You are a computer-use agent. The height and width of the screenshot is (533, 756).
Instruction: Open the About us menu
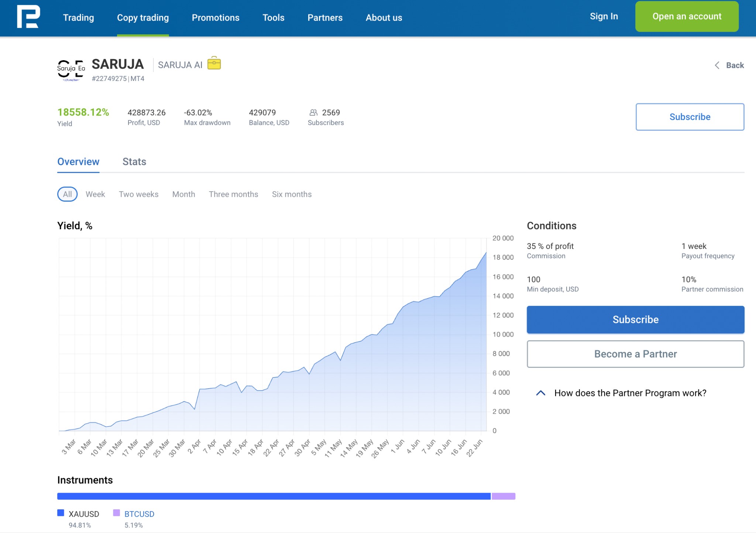click(x=384, y=18)
